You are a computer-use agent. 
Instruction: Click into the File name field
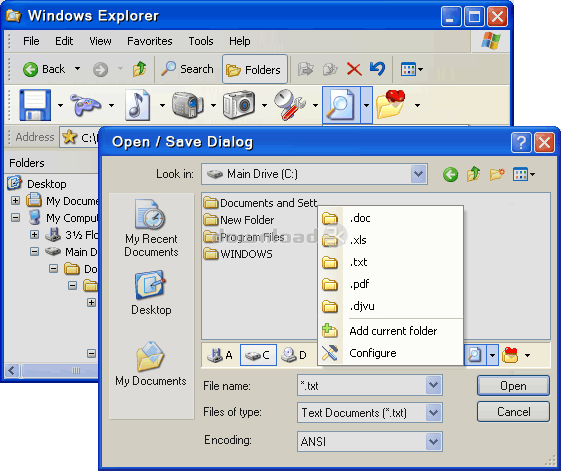362,385
